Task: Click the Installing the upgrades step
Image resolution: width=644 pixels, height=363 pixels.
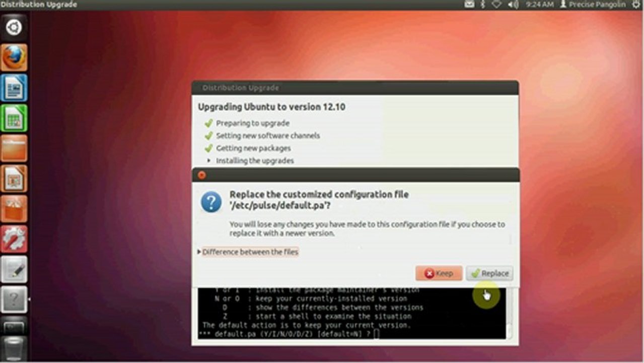Action: (x=255, y=161)
